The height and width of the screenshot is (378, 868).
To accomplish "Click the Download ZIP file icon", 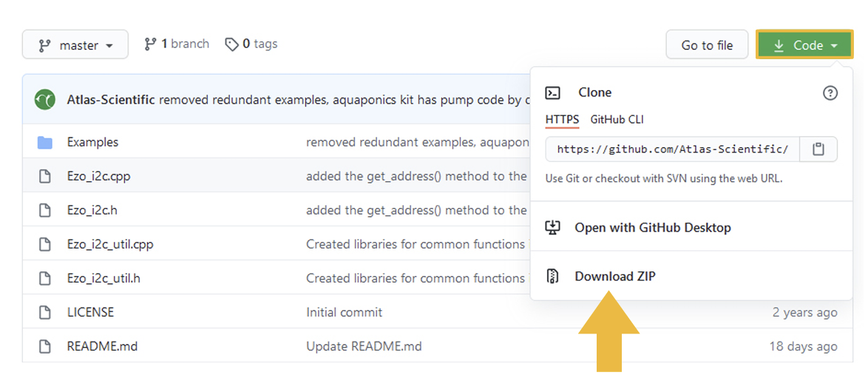I will 552,276.
